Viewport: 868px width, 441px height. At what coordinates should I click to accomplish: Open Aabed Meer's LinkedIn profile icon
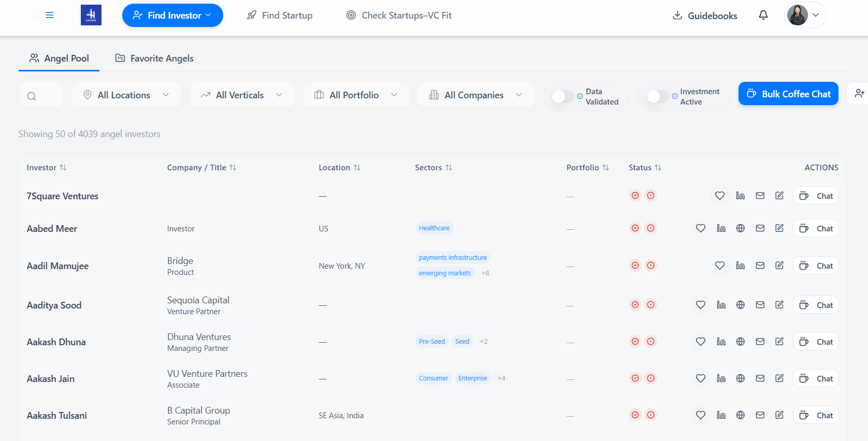(x=721, y=228)
